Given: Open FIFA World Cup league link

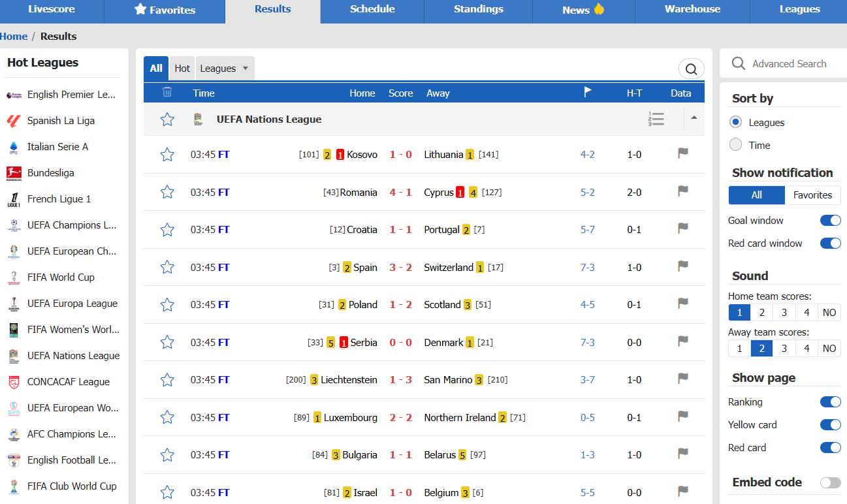Looking at the screenshot, I should 61,277.
